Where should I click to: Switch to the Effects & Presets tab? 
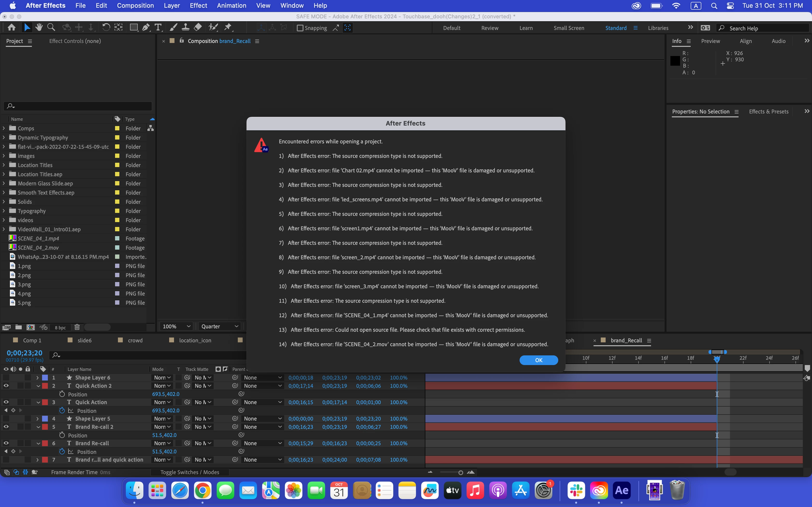pos(768,112)
